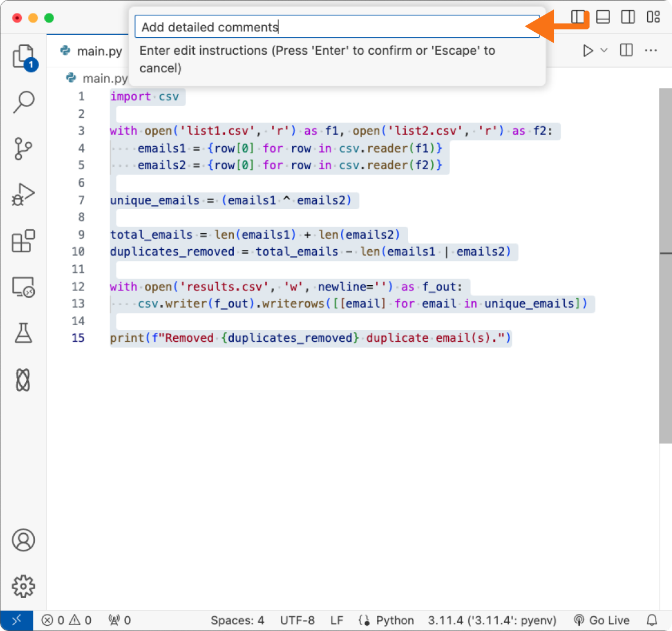Click the Add detailed comments input field
This screenshot has height=631, width=672.
[337, 27]
